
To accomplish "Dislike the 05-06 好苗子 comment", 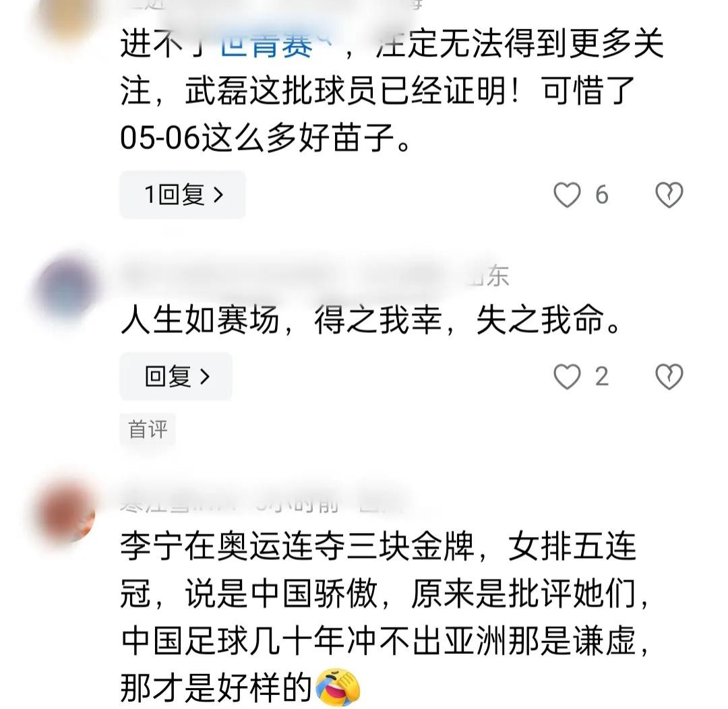I will 669,195.
